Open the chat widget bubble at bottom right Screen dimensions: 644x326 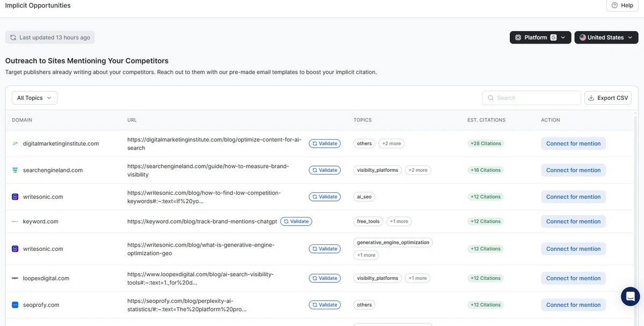click(631, 296)
